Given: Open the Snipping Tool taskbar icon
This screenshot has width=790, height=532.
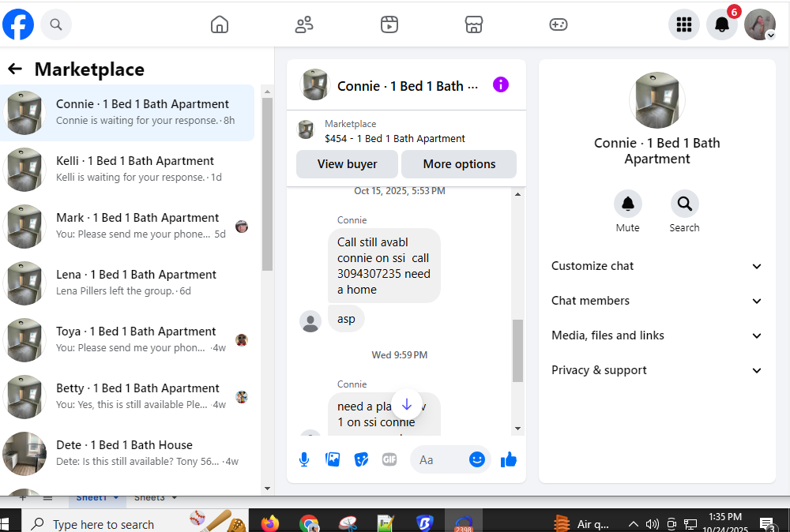Looking at the screenshot, I should tap(347, 523).
